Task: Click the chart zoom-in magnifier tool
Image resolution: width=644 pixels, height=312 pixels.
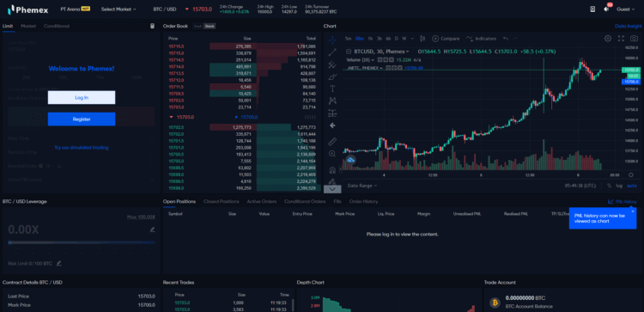Action: (x=332, y=154)
